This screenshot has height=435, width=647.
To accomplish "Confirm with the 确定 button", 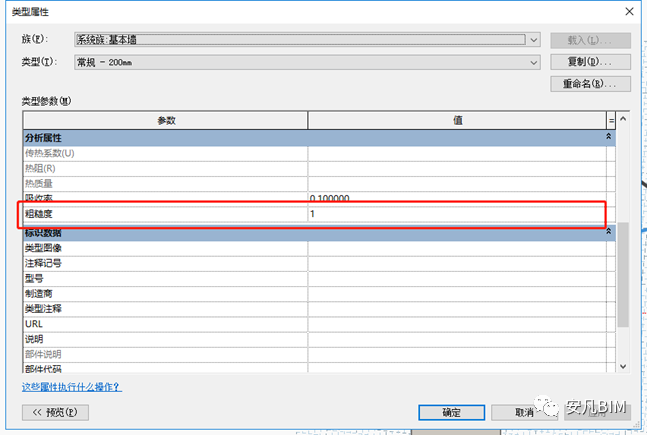I will point(452,412).
